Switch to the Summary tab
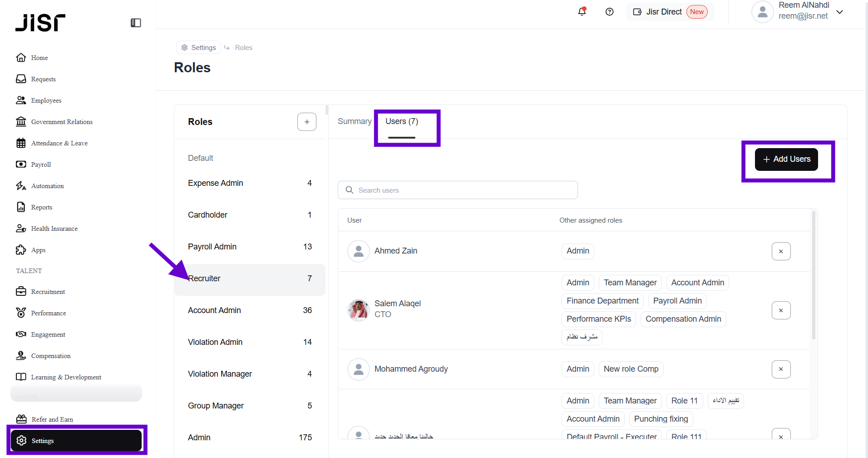868x458 pixels. [354, 121]
